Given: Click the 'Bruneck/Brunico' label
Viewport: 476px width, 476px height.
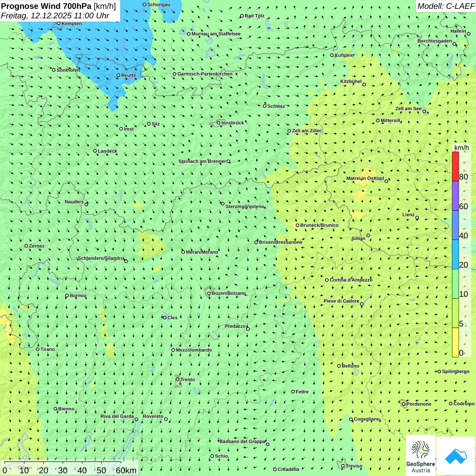Looking at the screenshot, I should [x=320, y=225].
